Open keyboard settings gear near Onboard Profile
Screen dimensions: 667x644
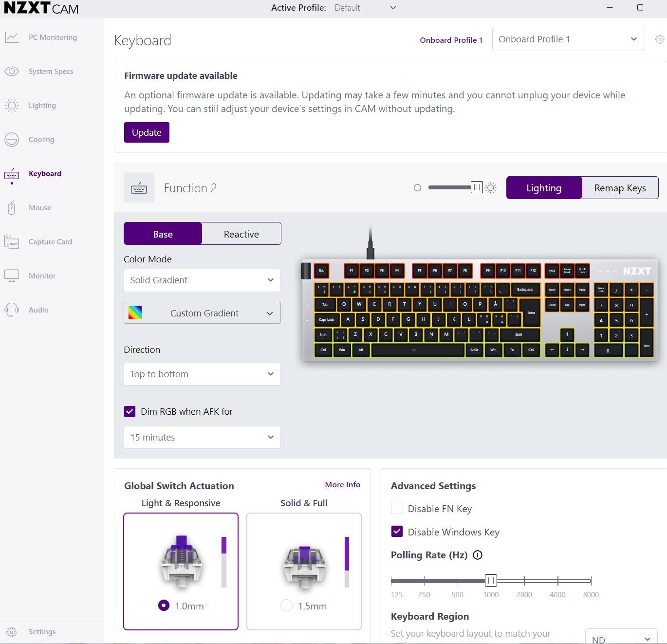pos(660,39)
